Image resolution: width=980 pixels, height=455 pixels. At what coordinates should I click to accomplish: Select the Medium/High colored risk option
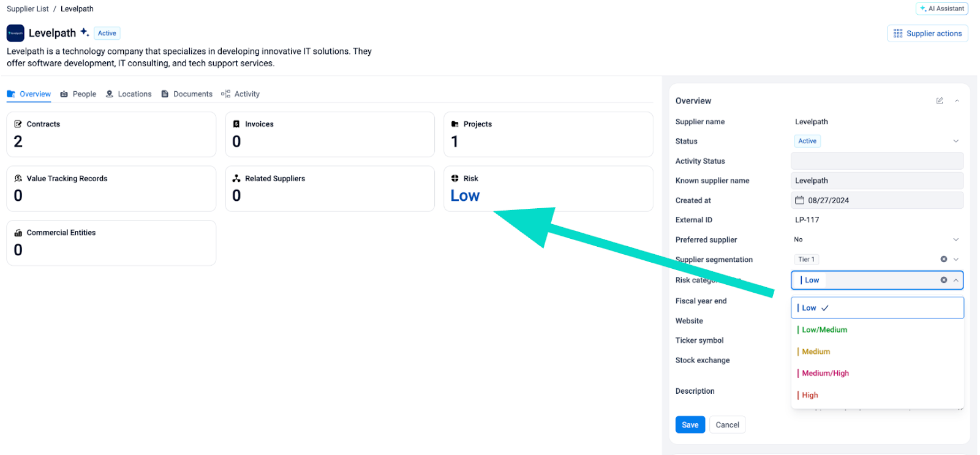point(825,374)
